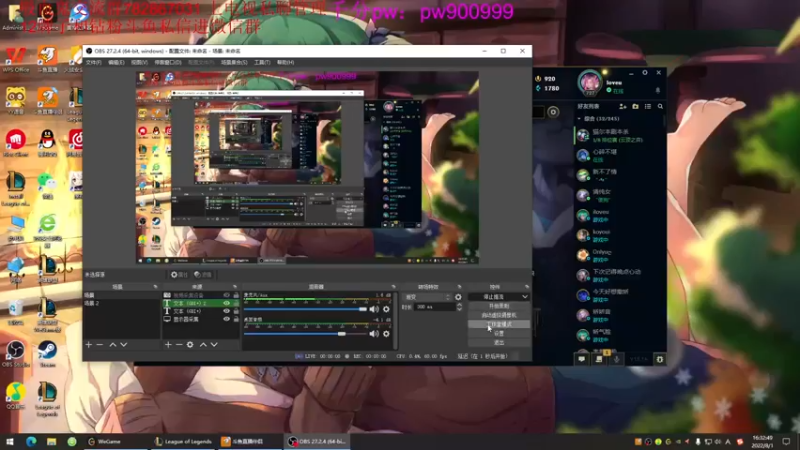The image size is (800, 450).
Task: Move scene down in Scenes panel
Action: 123,345
